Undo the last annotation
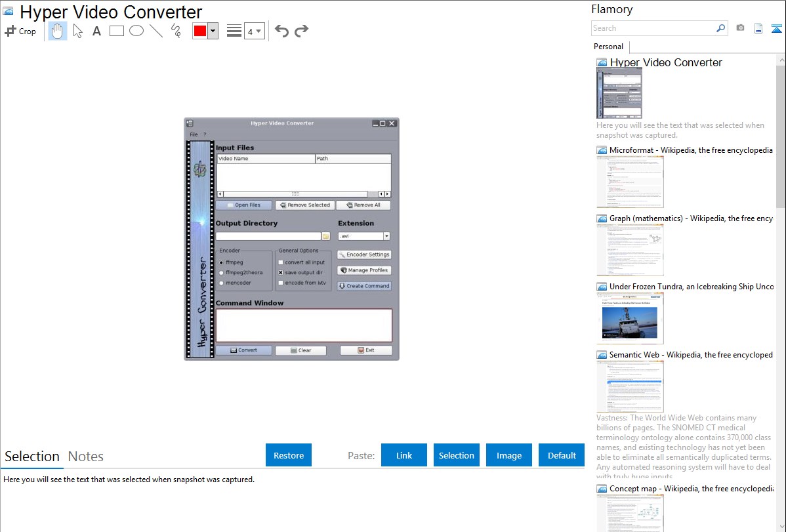The height and width of the screenshot is (532, 786). pyautogui.click(x=281, y=31)
